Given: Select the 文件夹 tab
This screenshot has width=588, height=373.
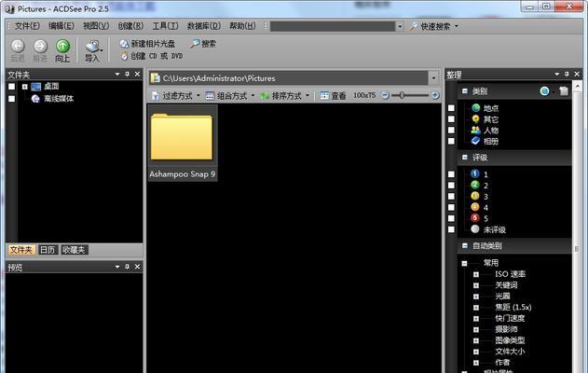Looking at the screenshot, I should point(21,250).
